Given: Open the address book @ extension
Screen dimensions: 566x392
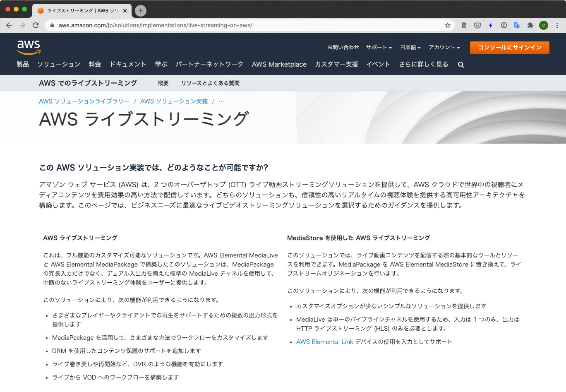Looking at the screenshot, I should point(464,25).
